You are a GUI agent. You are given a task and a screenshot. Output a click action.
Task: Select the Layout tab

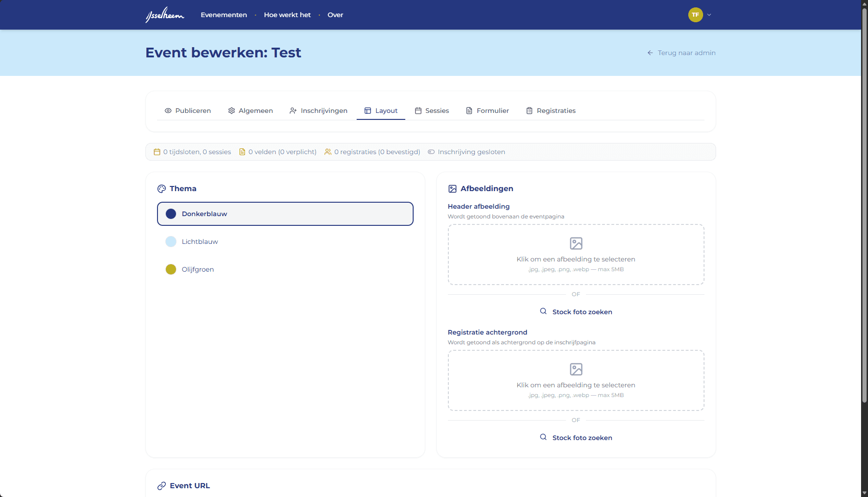click(x=381, y=111)
